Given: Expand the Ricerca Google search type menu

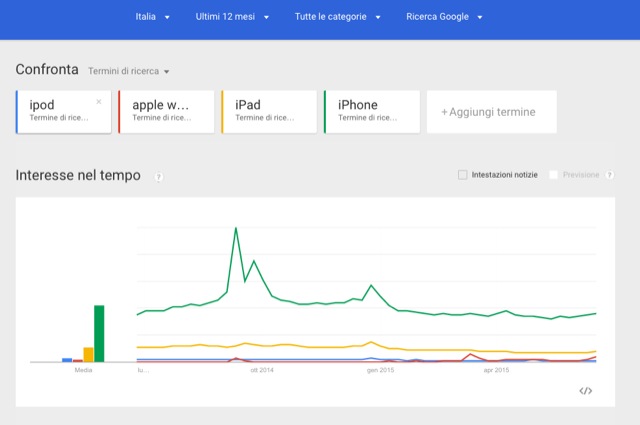Looking at the screenshot, I should 445,17.
